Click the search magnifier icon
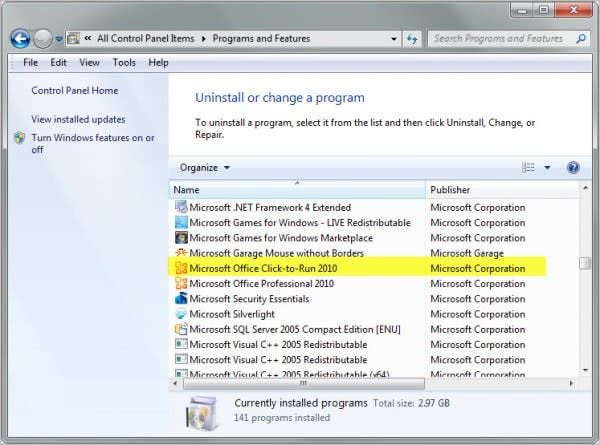The image size is (600, 445). coord(581,39)
